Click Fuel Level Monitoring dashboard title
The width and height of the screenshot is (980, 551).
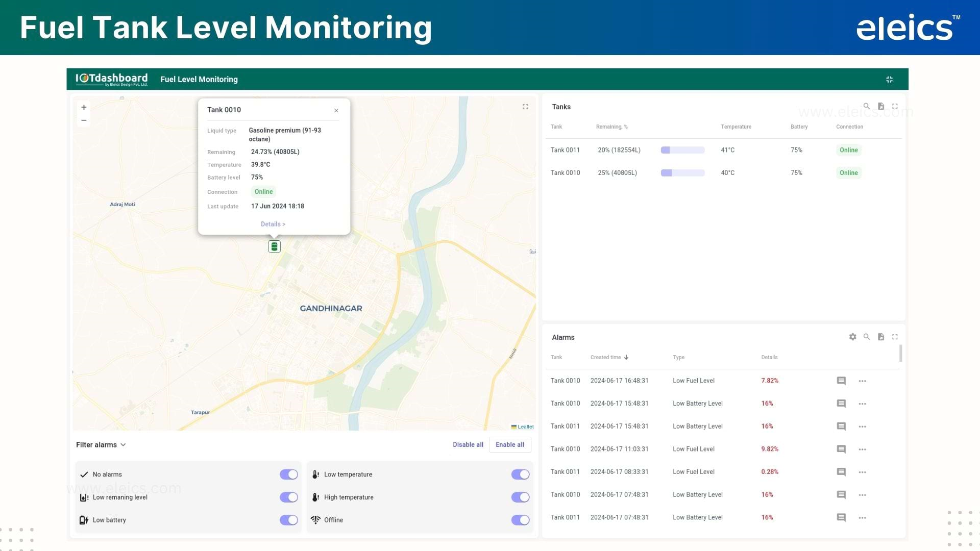pos(199,80)
